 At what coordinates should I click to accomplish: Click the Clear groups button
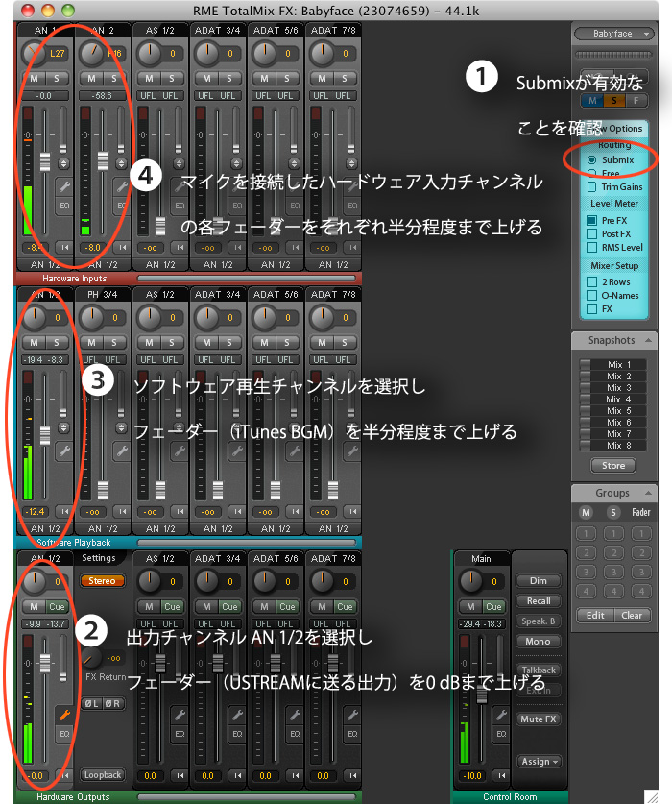[x=632, y=615]
